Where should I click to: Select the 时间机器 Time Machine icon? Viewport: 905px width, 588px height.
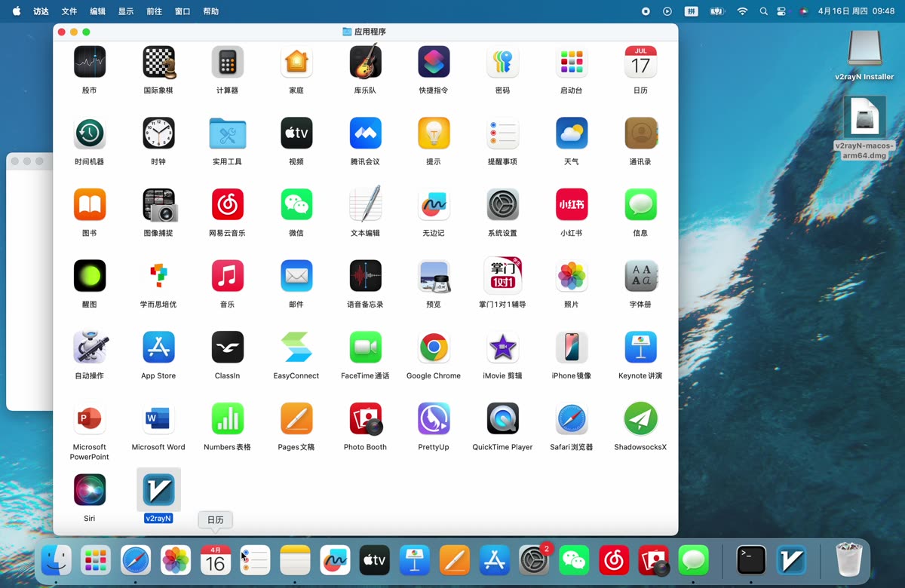[x=90, y=133]
